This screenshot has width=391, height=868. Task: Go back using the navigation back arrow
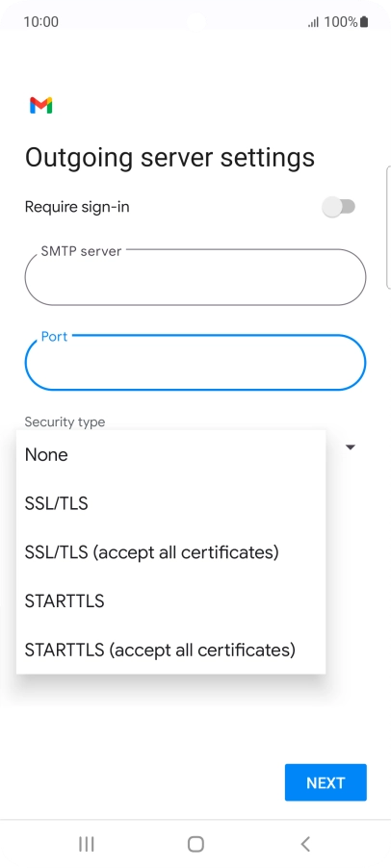305,844
